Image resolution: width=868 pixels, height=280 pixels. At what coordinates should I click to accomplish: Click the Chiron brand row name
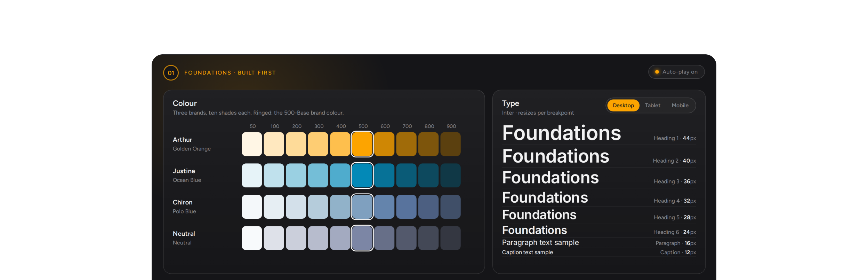coord(183,202)
